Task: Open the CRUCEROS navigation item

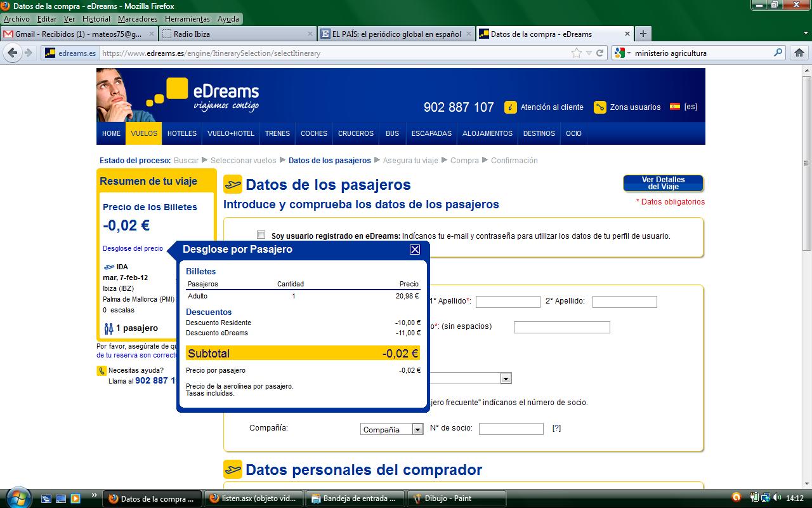Action: 356,133
